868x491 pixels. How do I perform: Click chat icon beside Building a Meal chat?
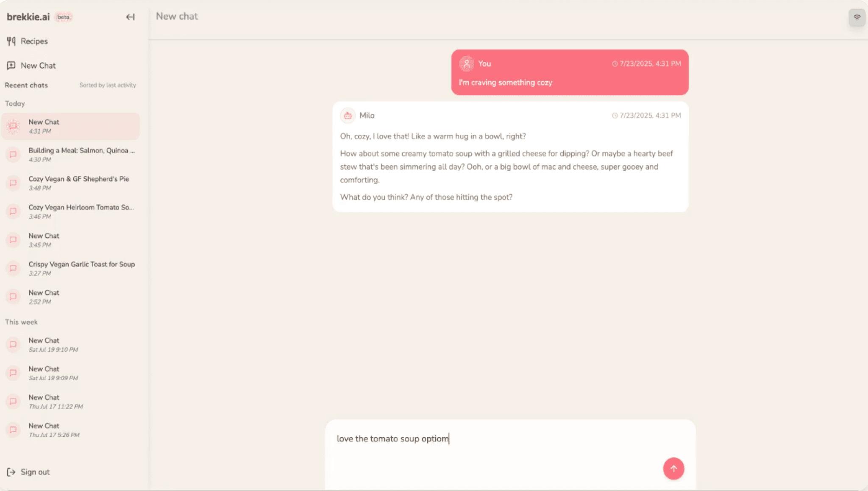click(x=13, y=154)
